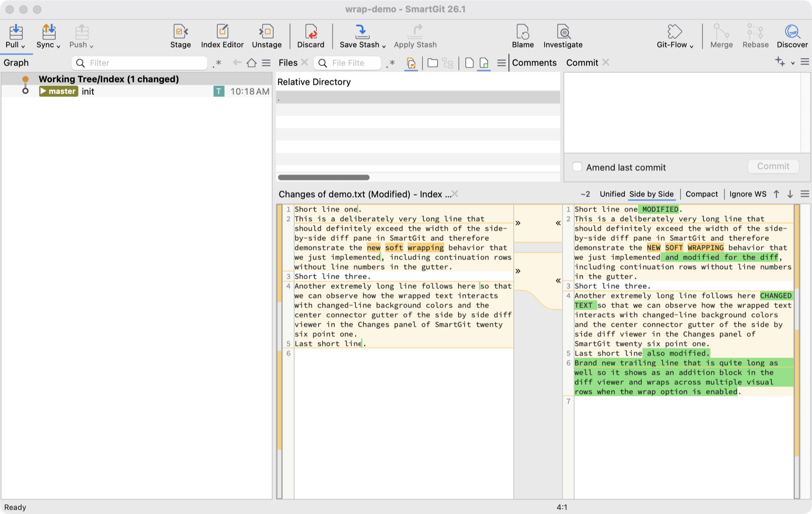Click the Git-Flow toolbar icon

(674, 32)
